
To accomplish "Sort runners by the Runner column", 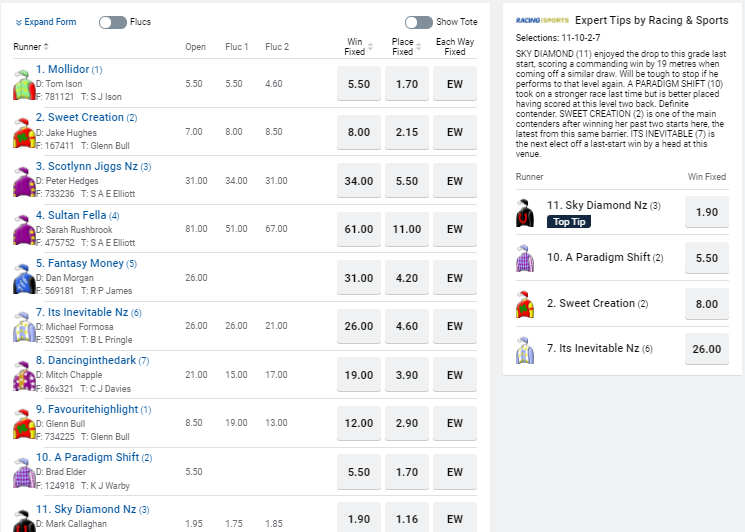I will pyautogui.click(x=31, y=47).
